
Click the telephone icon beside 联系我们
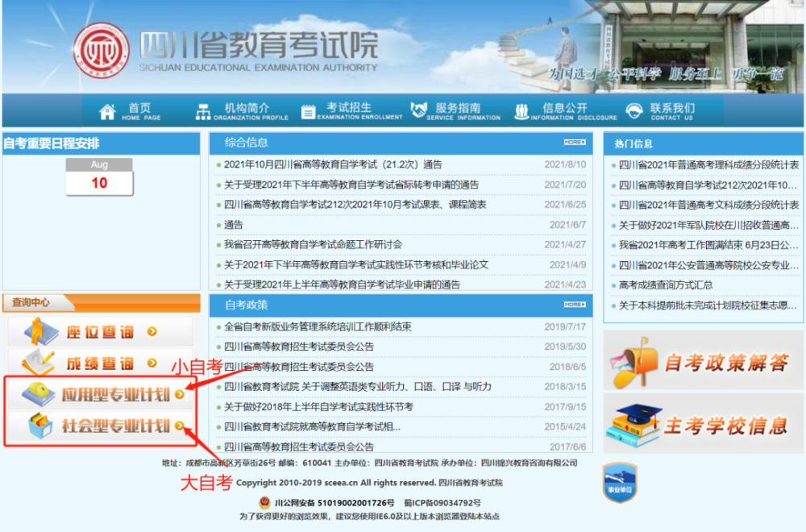[634, 110]
